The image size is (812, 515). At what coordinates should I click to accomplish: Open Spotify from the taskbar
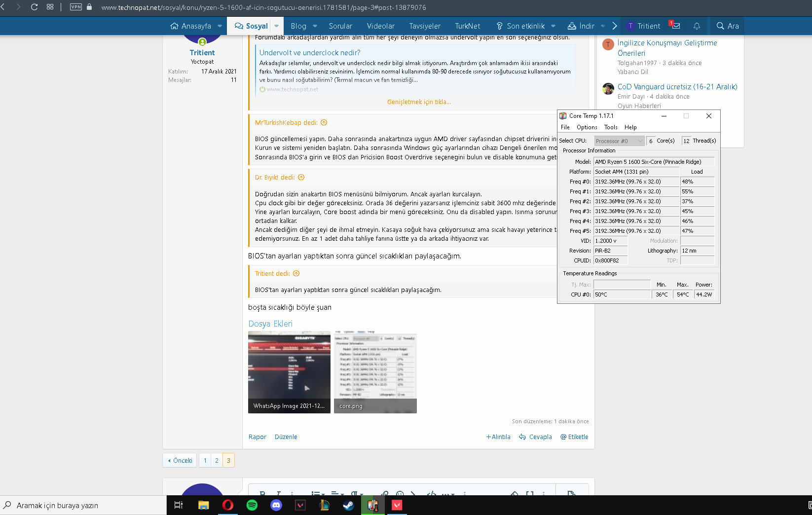point(252,505)
